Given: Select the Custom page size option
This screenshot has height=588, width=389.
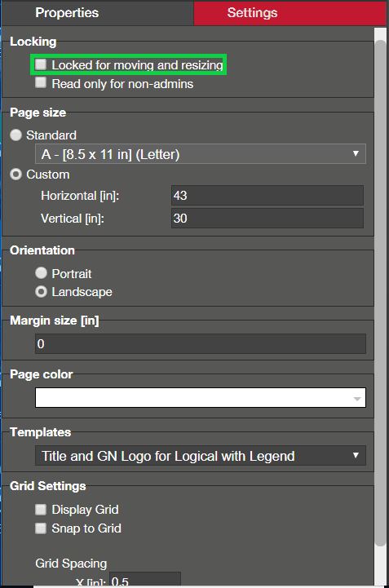Looking at the screenshot, I should point(15,175).
